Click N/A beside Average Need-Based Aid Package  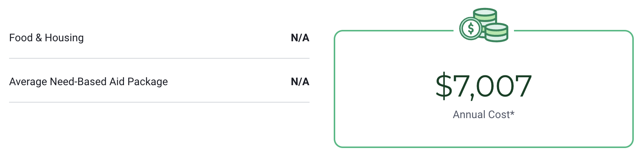click(300, 82)
